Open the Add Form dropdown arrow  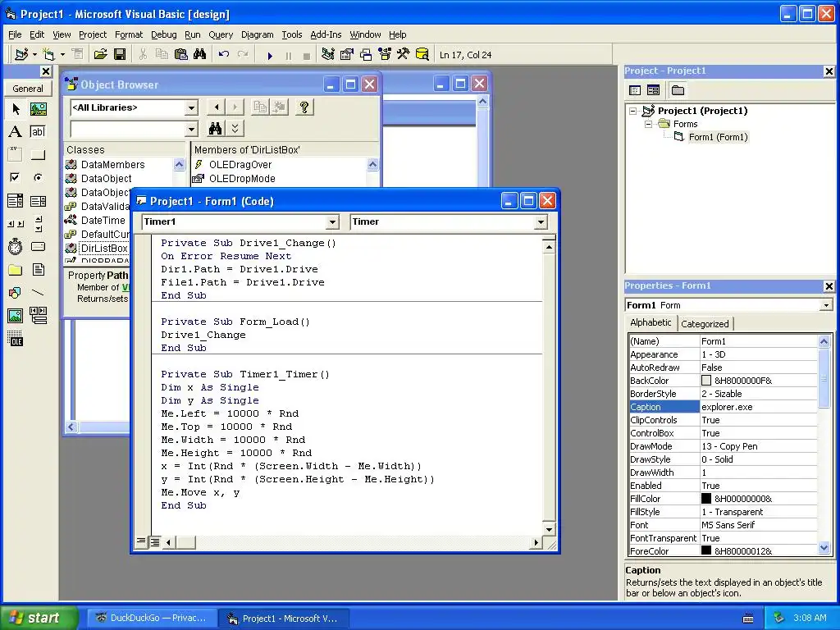tap(62, 55)
